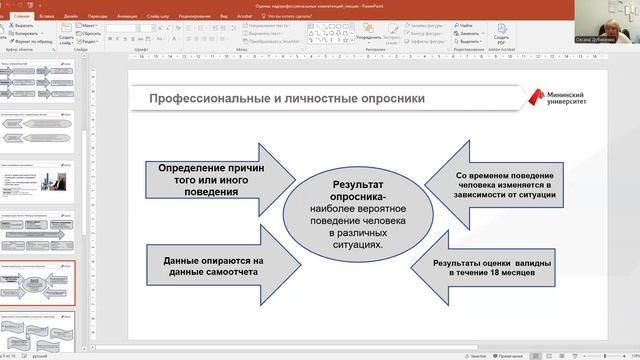Viewport: 640px width, 360px height.
Task: Toggle italic formatting (К)
Action: [x=118, y=39]
